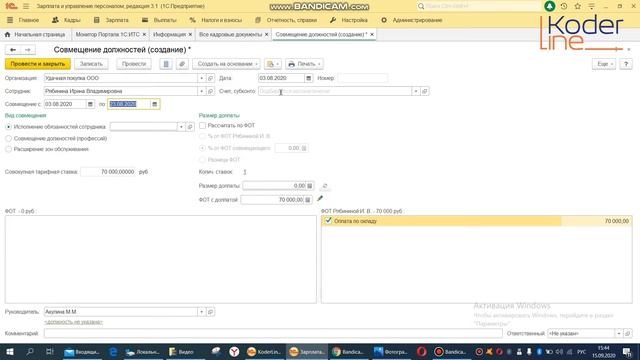Open calendar for Совмещение с date

pyautogui.click(x=90, y=104)
